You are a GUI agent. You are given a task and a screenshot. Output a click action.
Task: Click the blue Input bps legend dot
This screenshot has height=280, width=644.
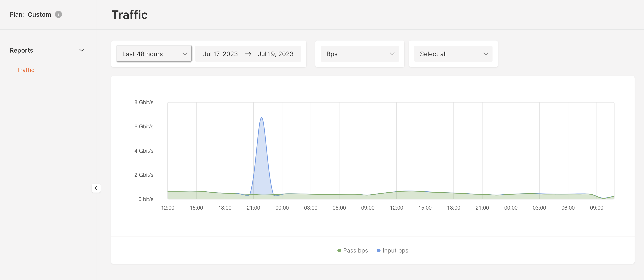[x=379, y=251]
